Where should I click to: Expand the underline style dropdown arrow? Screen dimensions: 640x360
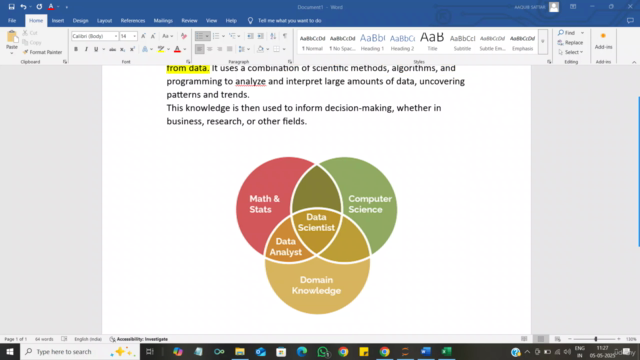click(x=104, y=49)
